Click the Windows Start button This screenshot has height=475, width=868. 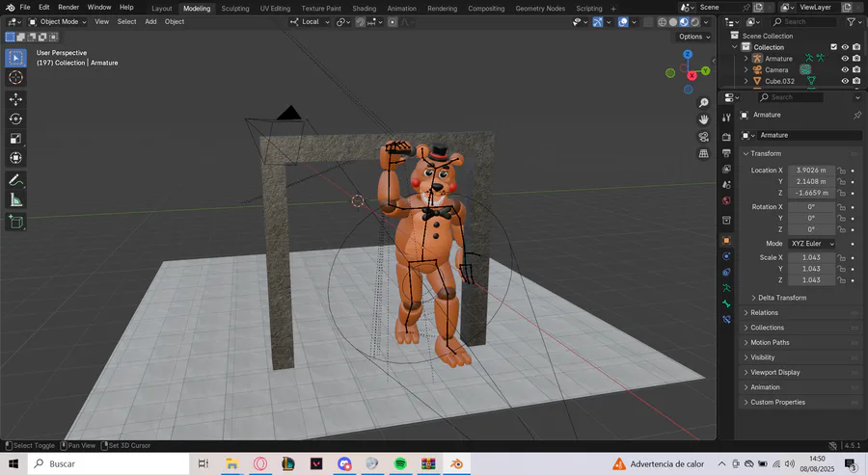point(14,463)
